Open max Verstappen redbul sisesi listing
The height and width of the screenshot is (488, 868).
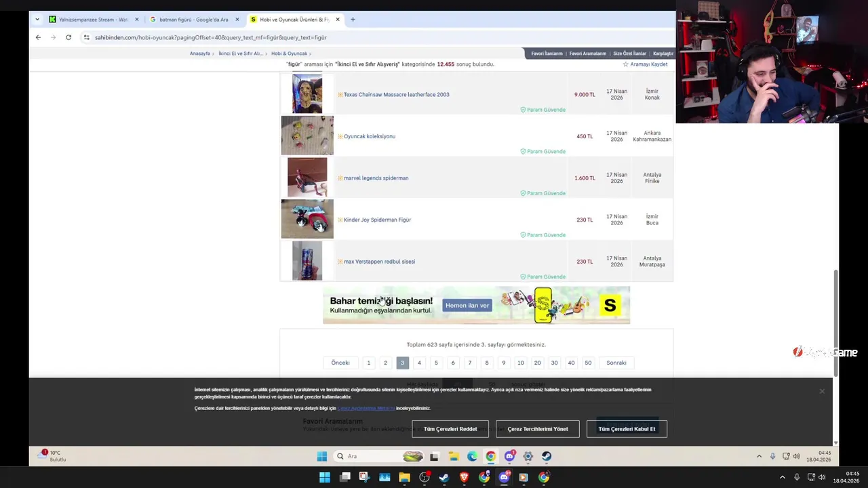click(379, 262)
